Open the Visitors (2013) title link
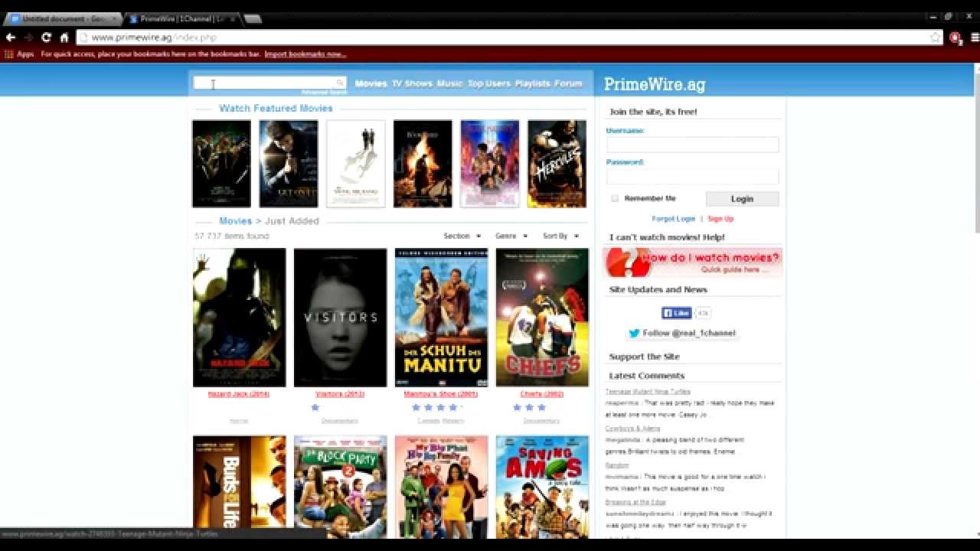980x551 pixels. [340, 394]
